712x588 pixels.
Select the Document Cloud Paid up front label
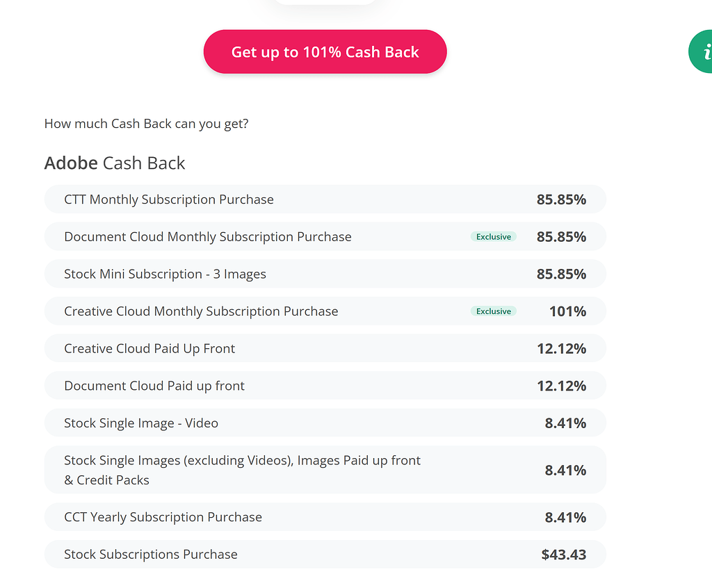point(154,386)
